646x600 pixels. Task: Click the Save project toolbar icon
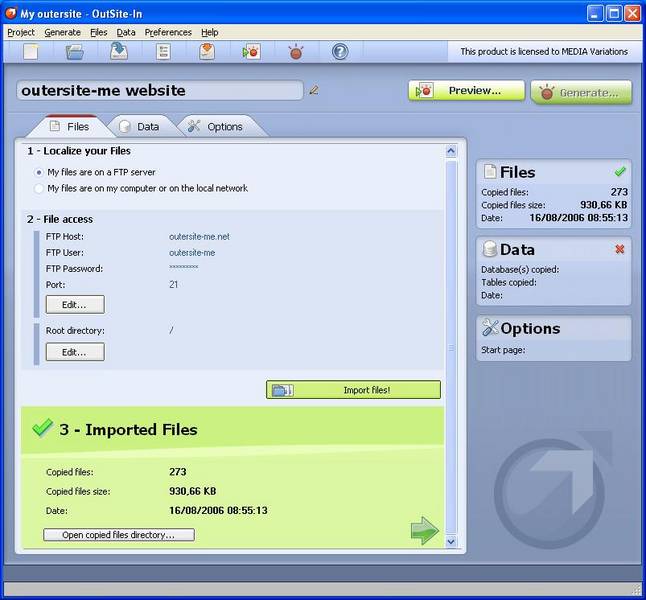click(x=119, y=52)
